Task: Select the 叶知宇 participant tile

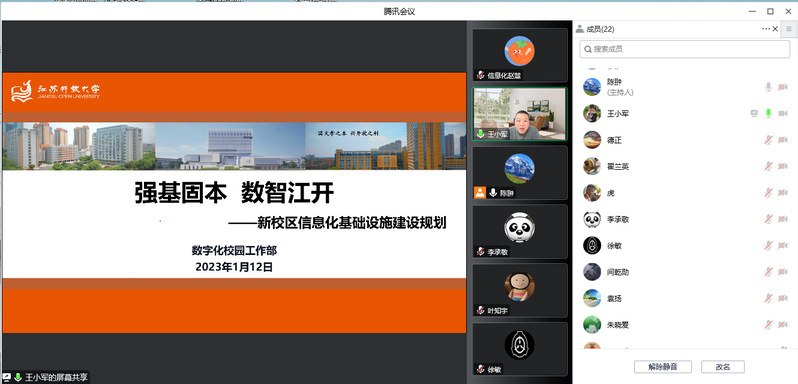Action: click(x=520, y=290)
